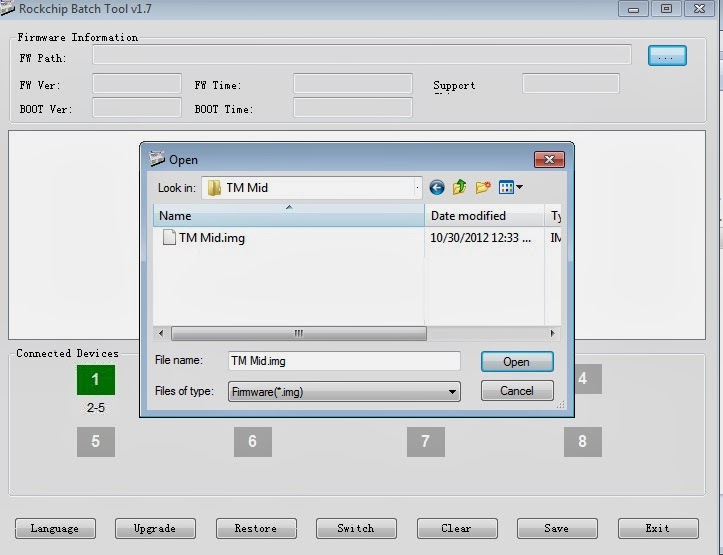Minimize the Rockchip Batch Tool window
The image size is (723, 555).
pyautogui.click(x=634, y=9)
